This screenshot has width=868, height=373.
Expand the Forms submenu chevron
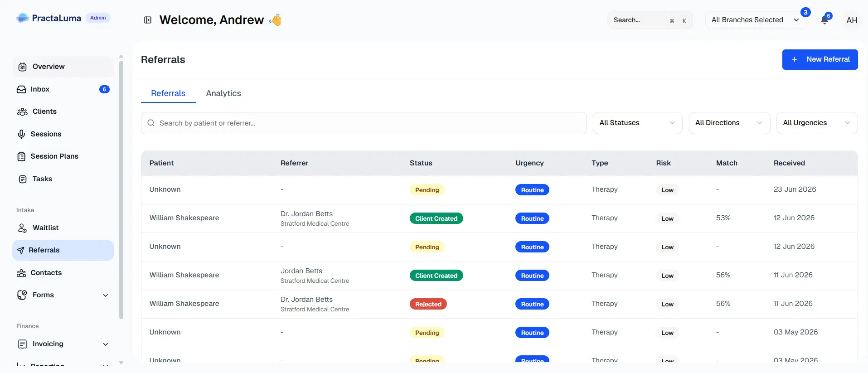[x=106, y=295]
